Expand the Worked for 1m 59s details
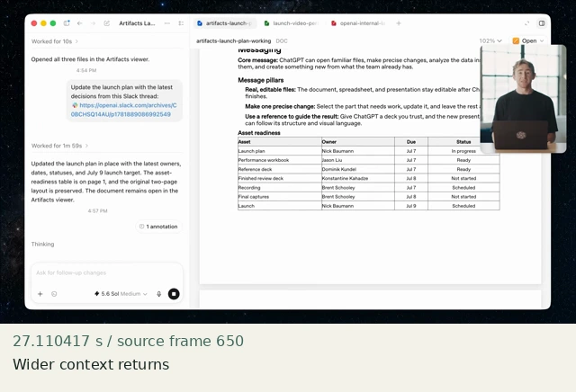Screen dimensions: 576x392 pyautogui.click(x=60, y=146)
